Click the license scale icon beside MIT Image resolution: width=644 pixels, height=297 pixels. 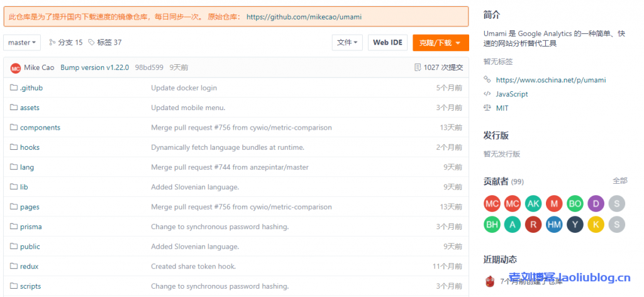coord(487,108)
